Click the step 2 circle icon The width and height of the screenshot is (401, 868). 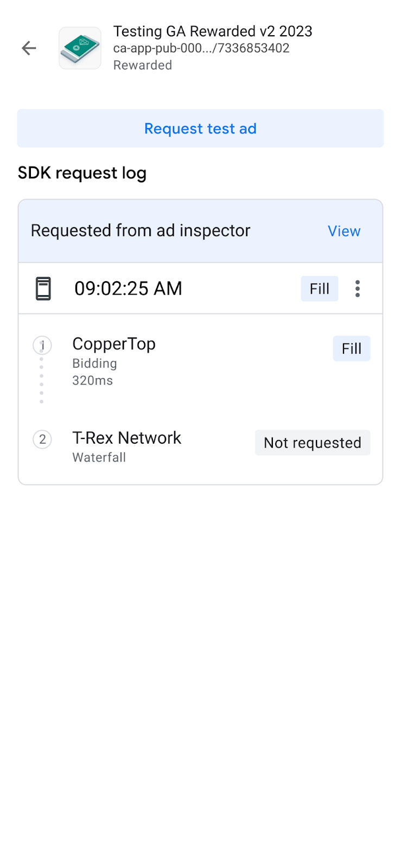[x=42, y=439]
